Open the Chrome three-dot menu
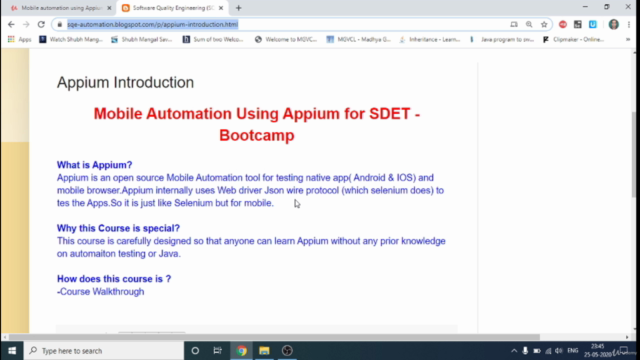The image size is (640, 360). [x=629, y=24]
